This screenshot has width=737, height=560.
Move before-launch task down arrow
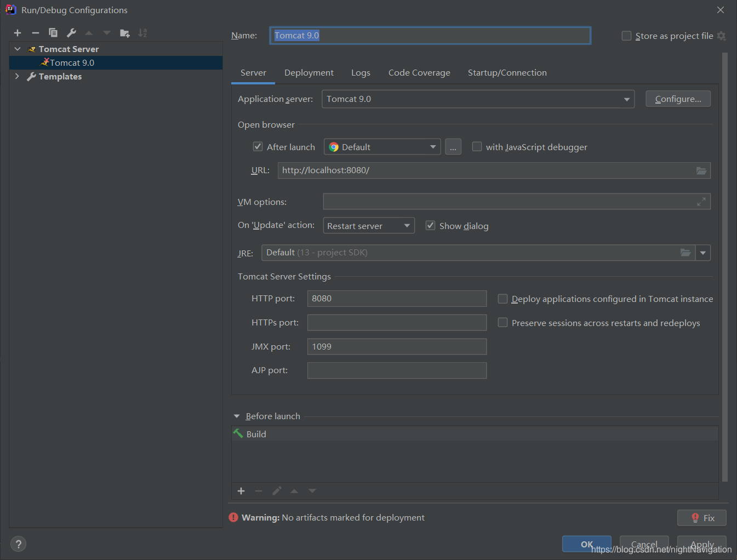tap(312, 491)
